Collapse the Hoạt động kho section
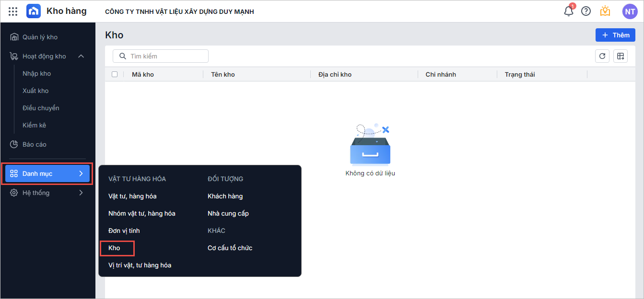This screenshot has height=299, width=644. coord(81,56)
